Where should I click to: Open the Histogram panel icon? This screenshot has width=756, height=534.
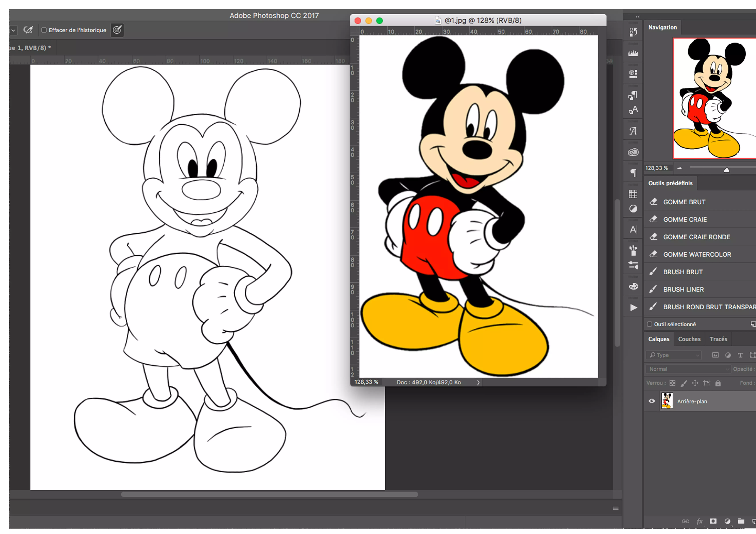[633, 53]
